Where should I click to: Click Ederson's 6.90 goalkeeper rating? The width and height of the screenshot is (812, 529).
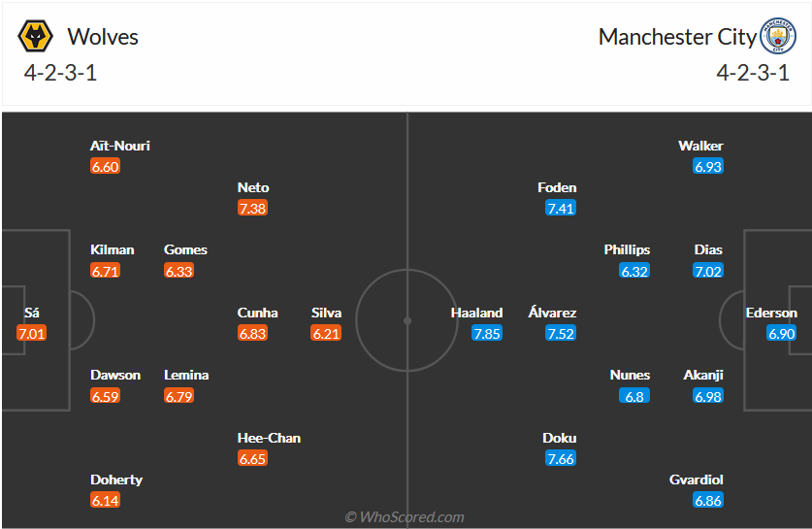click(782, 333)
